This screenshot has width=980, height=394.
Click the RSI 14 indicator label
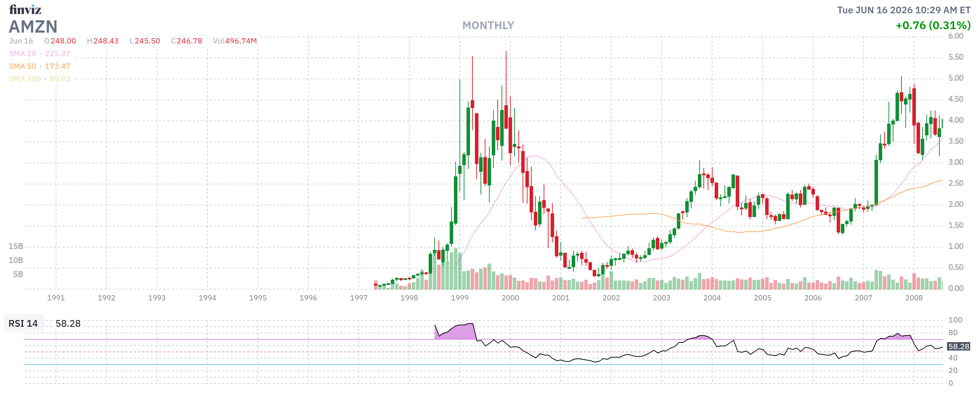point(23,323)
